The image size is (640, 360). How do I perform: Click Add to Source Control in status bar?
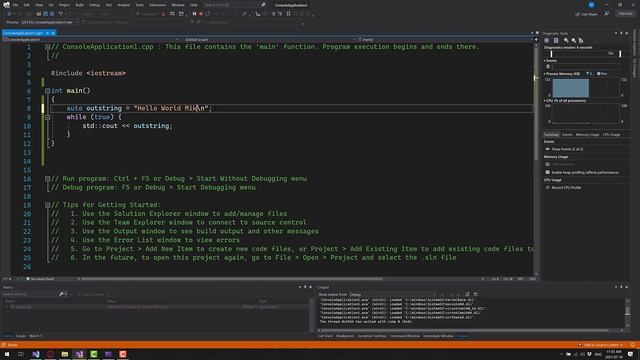coord(600,345)
